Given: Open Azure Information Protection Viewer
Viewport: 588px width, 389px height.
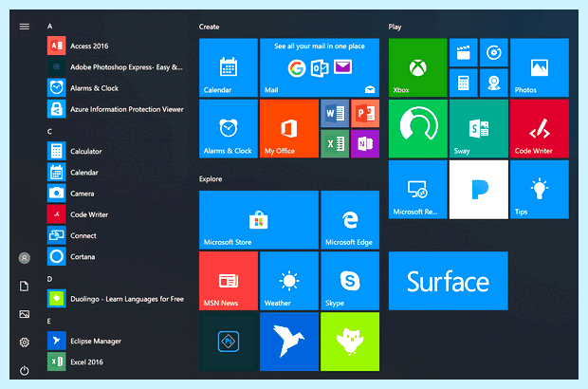Looking at the screenshot, I should tap(117, 109).
